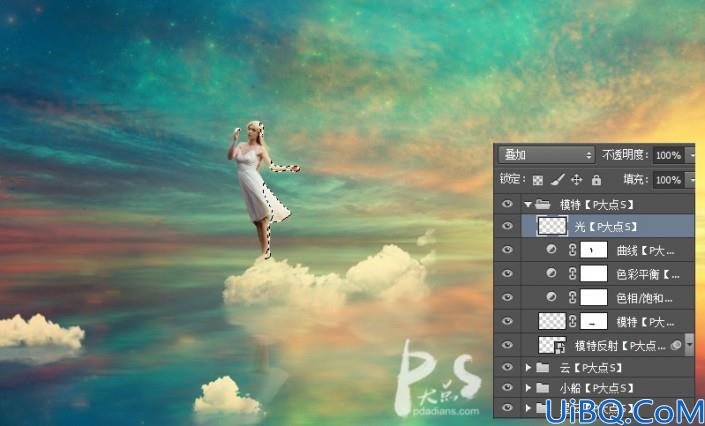705x426 pixels.
Task: Hide the 云 group
Action: 507,367
